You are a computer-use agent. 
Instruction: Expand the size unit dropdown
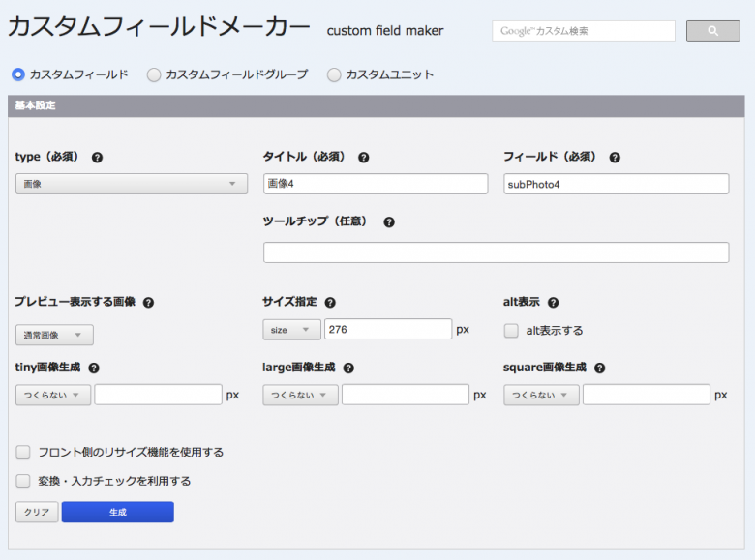pos(290,330)
